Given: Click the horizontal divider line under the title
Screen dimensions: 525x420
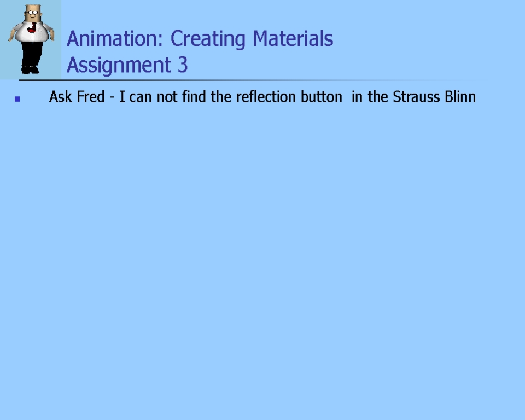Looking at the screenshot, I should coord(246,80).
